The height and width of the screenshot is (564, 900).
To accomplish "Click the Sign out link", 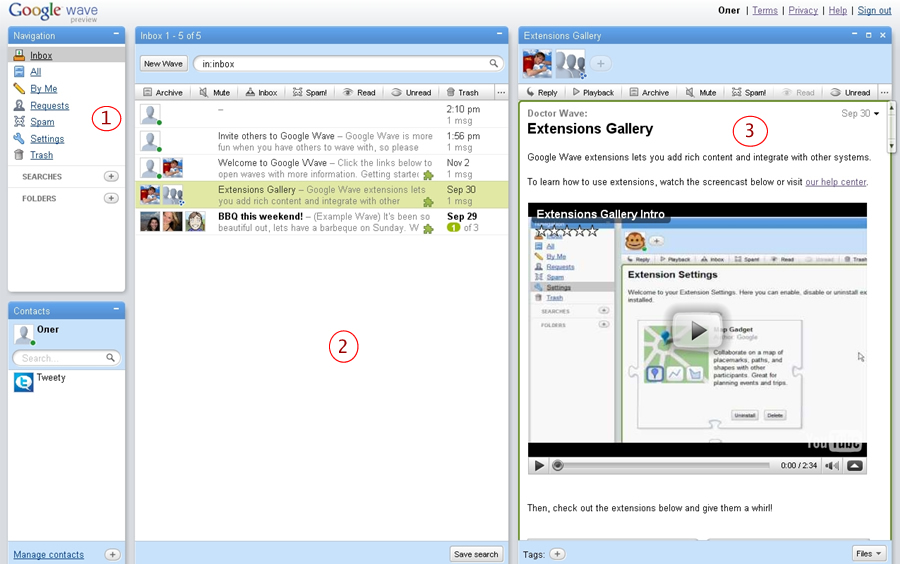I will point(874,10).
